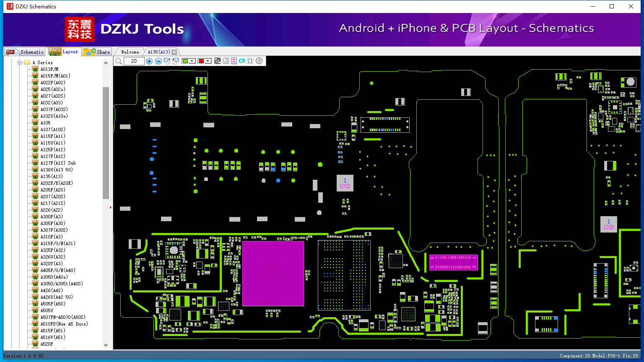Click the circular reset view arrow icon
The image size is (644, 362).
click(x=259, y=61)
